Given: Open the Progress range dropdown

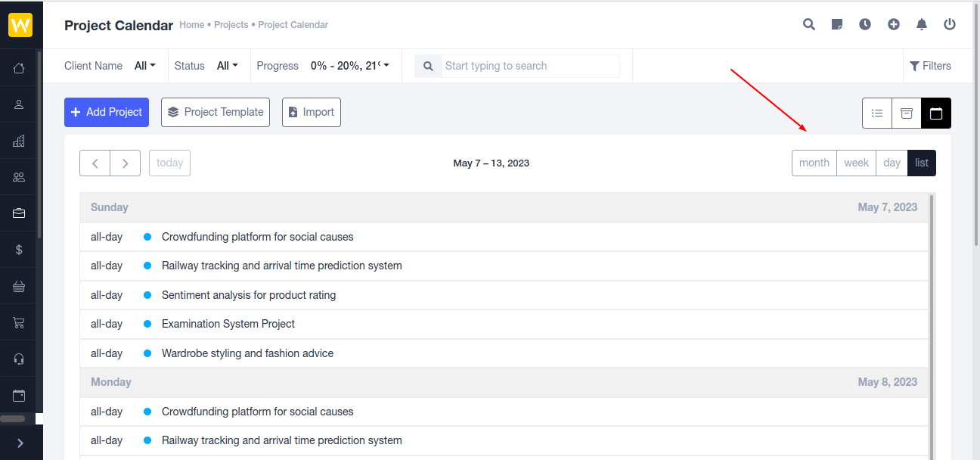Looking at the screenshot, I should coord(350,66).
